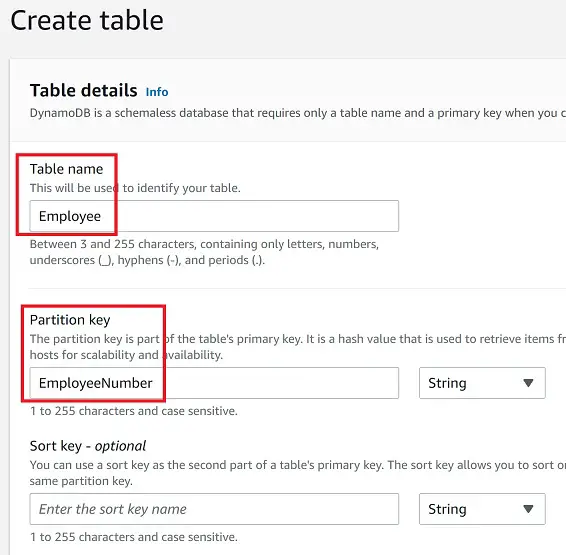Viewport: 566px width, 555px height.
Task: Click the arrow icon of Partition key type selector
Action: pyautogui.click(x=528, y=383)
